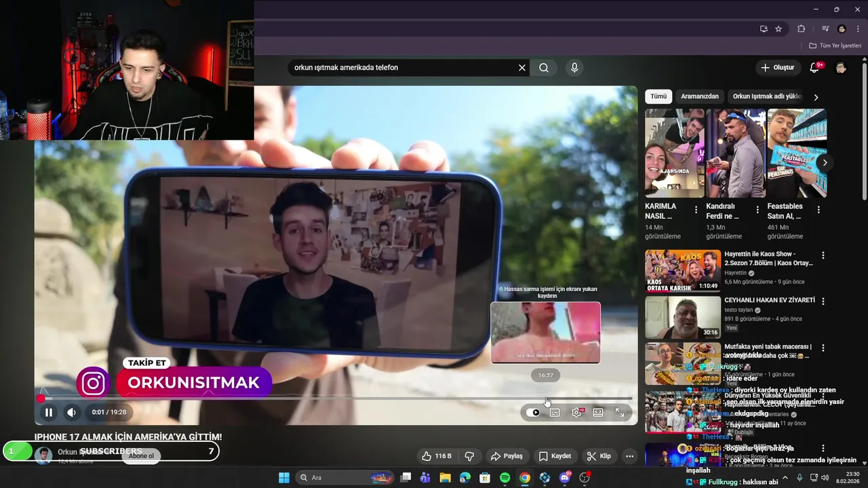Image resolution: width=868 pixels, height=488 pixels.
Task: Mute the video with the speaker icon
Action: point(71,412)
